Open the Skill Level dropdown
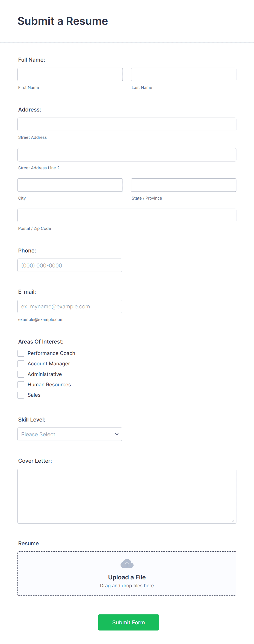 click(70, 434)
